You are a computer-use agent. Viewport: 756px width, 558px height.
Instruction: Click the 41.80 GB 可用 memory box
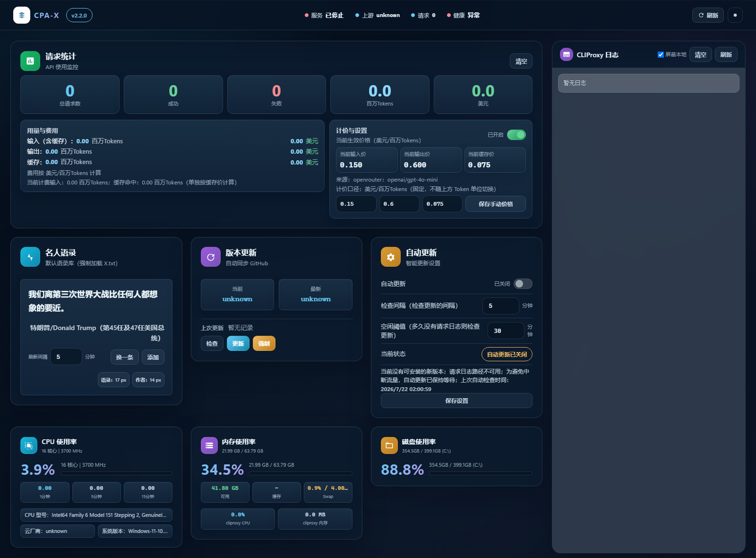pyautogui.click(x=225, y=492)
